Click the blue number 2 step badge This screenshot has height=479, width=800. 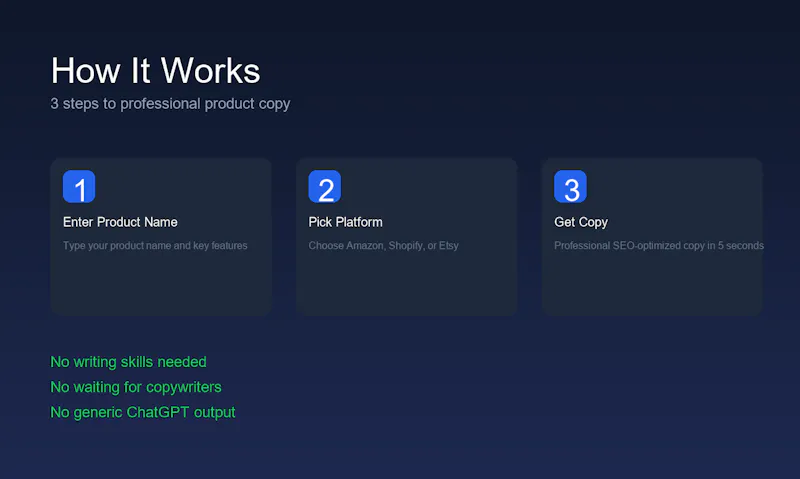click(x=324, y=186)
